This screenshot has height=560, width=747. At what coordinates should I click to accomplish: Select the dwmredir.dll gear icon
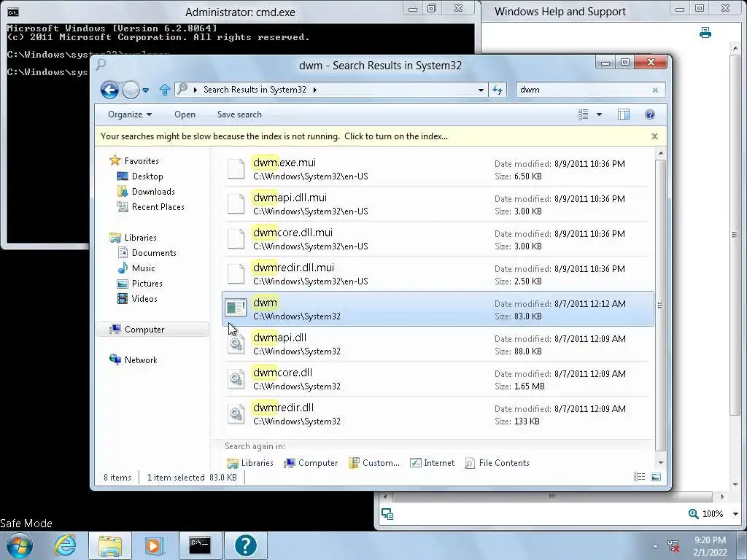click(x=236, y=414)
